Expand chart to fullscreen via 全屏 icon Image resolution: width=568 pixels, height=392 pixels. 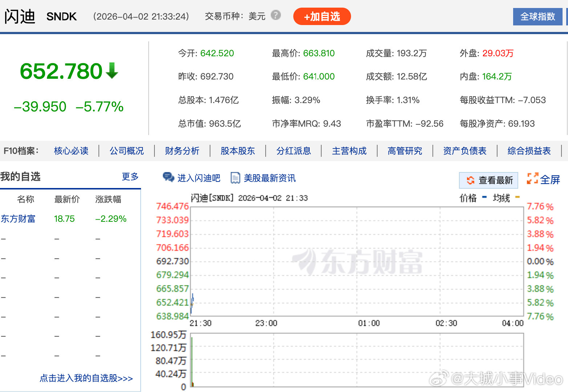coord(533,178)
